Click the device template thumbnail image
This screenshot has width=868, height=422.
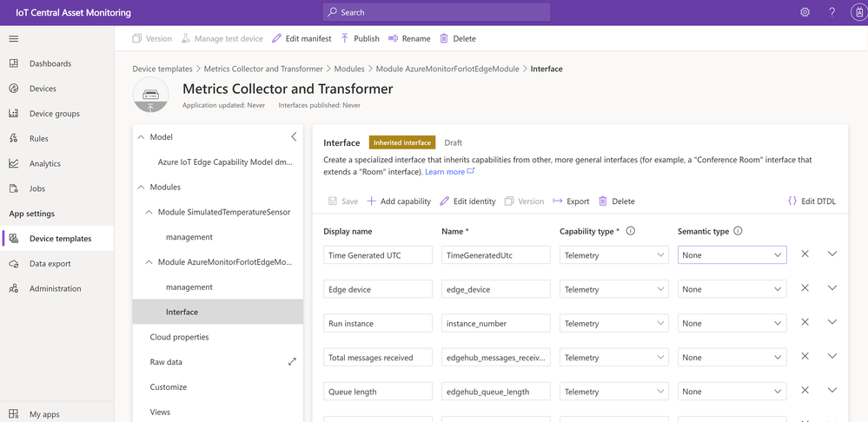pyautogui.click(x=150, y=95)
